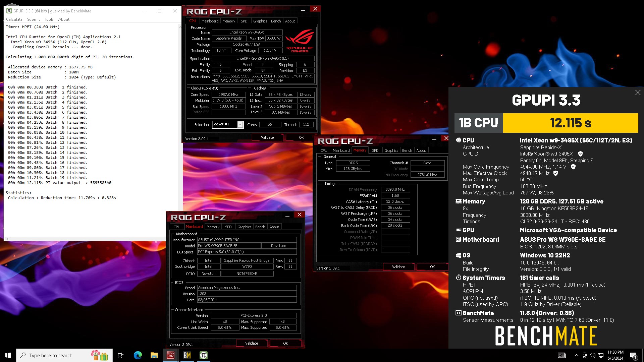This screenshot has width=644, height=362.
Task: Open the Windows Start menu
Action: 8,355
